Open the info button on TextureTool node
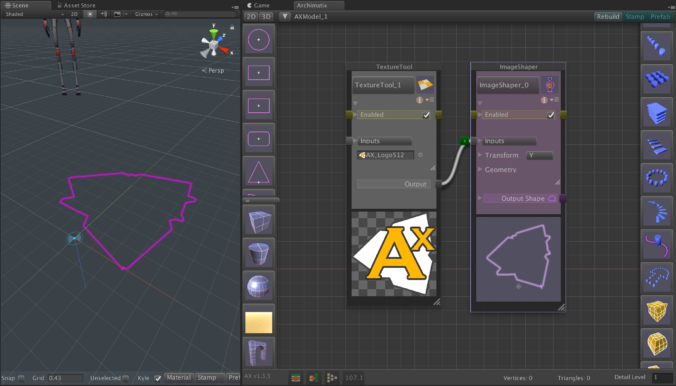Image resolution: width=676 pixels, height=386 pixels. (x=419, y=100)
